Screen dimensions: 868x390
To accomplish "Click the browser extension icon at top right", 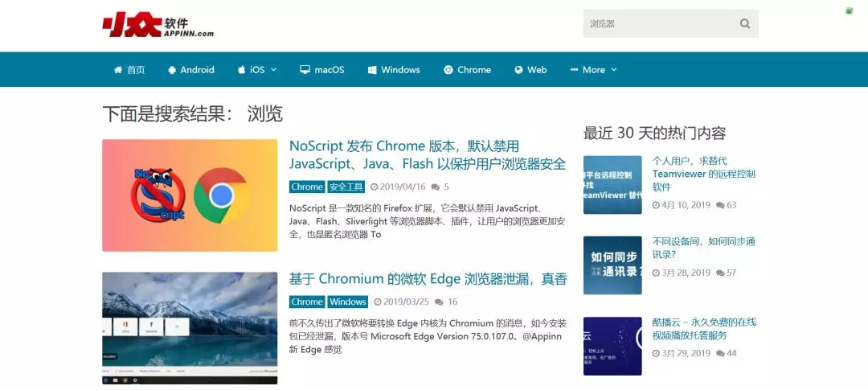I will tap(850, 10).
